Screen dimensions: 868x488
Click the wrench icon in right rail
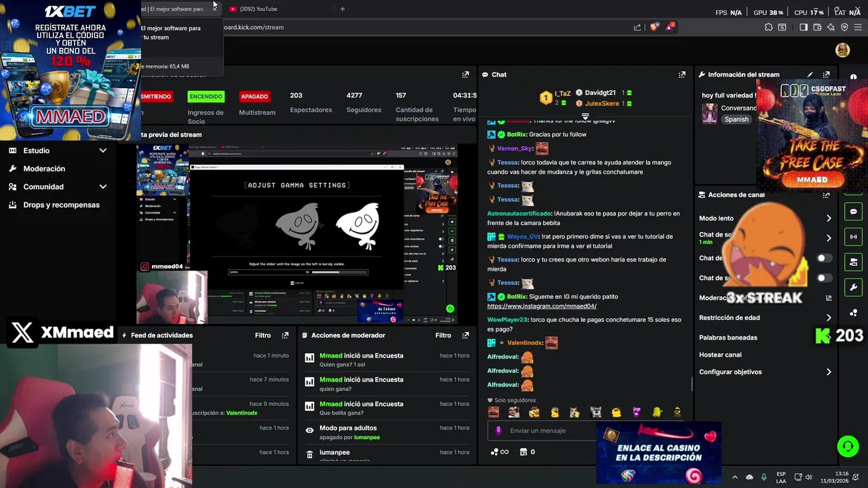tap(853, 287)
